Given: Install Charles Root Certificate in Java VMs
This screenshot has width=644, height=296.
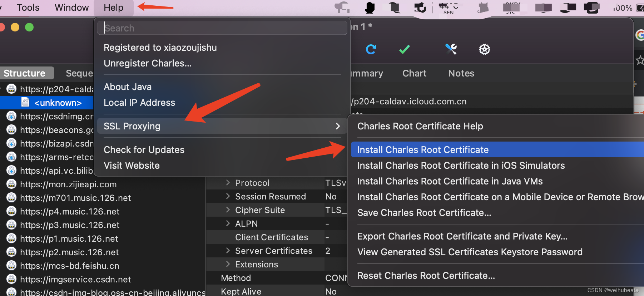Looking at the screenshot, I should [450, 181].
